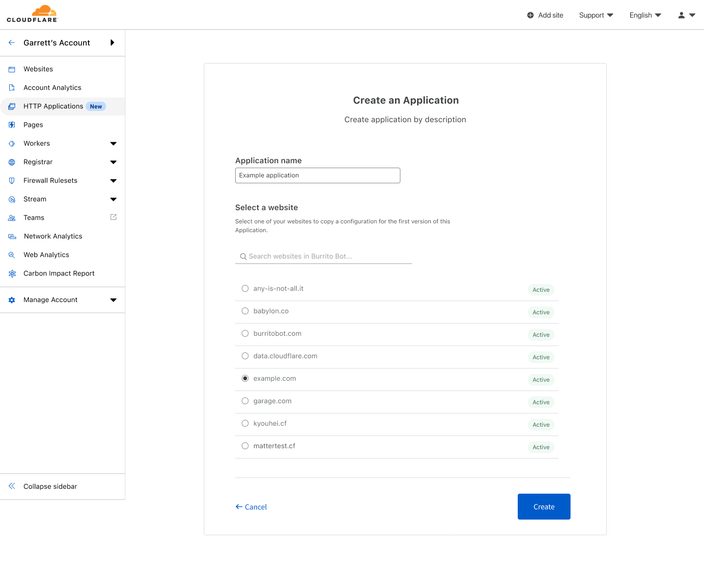704x588 pixels.
Task: Click the data.cloudflare.com website name
Action: 286,356
